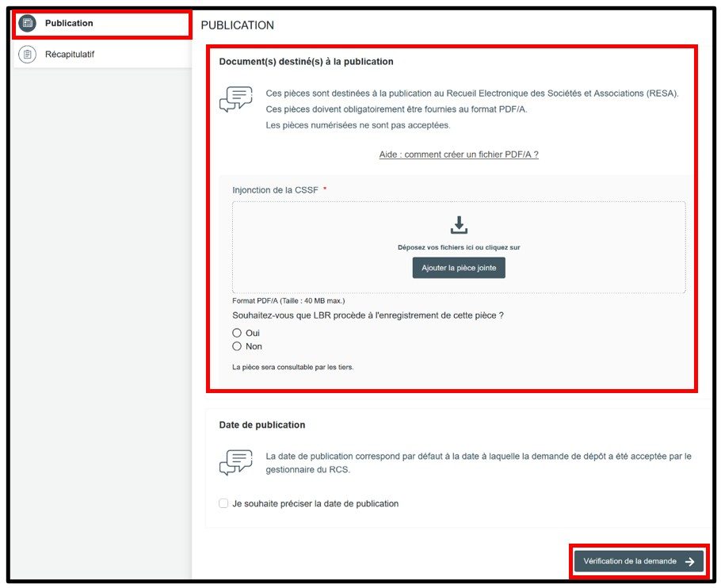721x588 pixels.
Task: Select the Oui radio button
Action: pyautogui.click(x=237, y=333)
